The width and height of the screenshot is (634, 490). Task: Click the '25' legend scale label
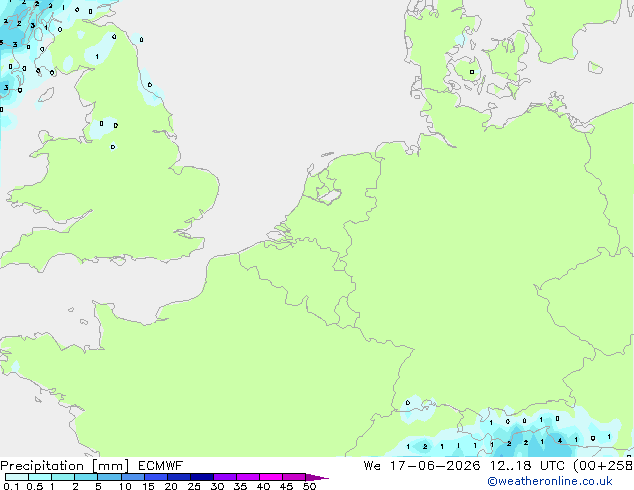(194, 486)
